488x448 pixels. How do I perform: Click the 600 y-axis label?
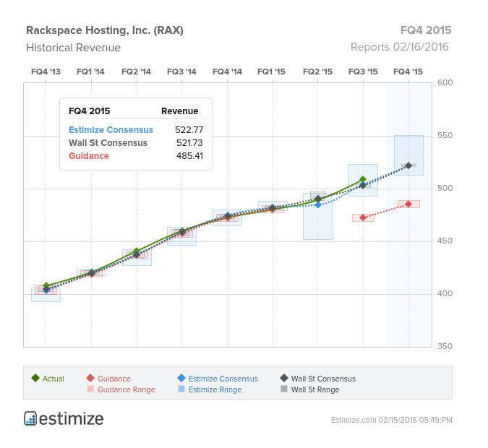tap(445, 82)
